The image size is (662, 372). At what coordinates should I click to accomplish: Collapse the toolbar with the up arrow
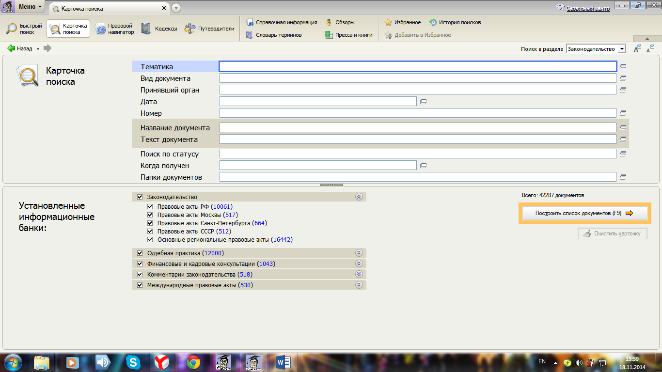click(x=647, y=39)
